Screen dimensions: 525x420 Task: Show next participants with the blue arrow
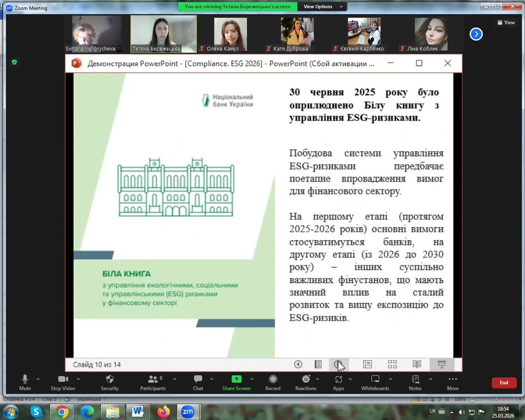tap(476, 34)
